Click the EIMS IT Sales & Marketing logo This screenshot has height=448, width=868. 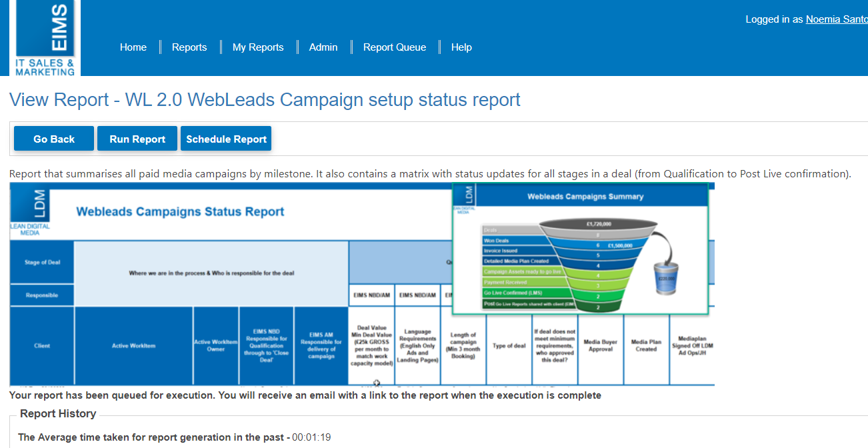[x=45, y=38]
